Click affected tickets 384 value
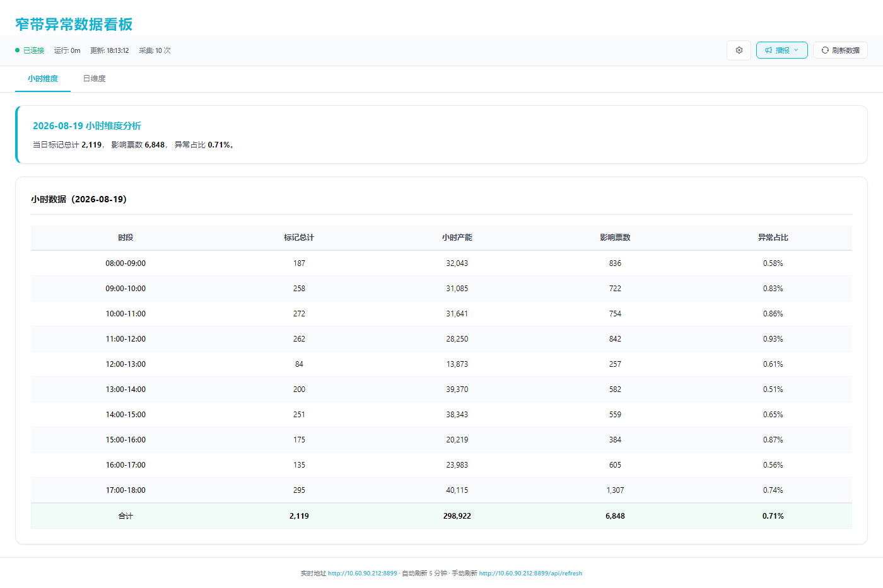Image resolution: width=883 pixels, height=588 pixels. 615,440
